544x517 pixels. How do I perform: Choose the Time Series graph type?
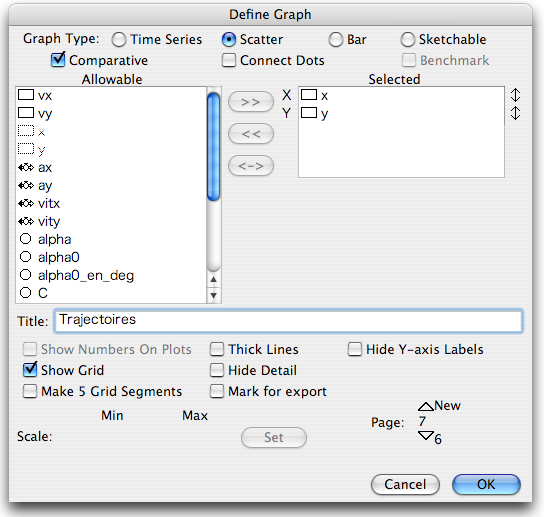[x=119, y=40]
